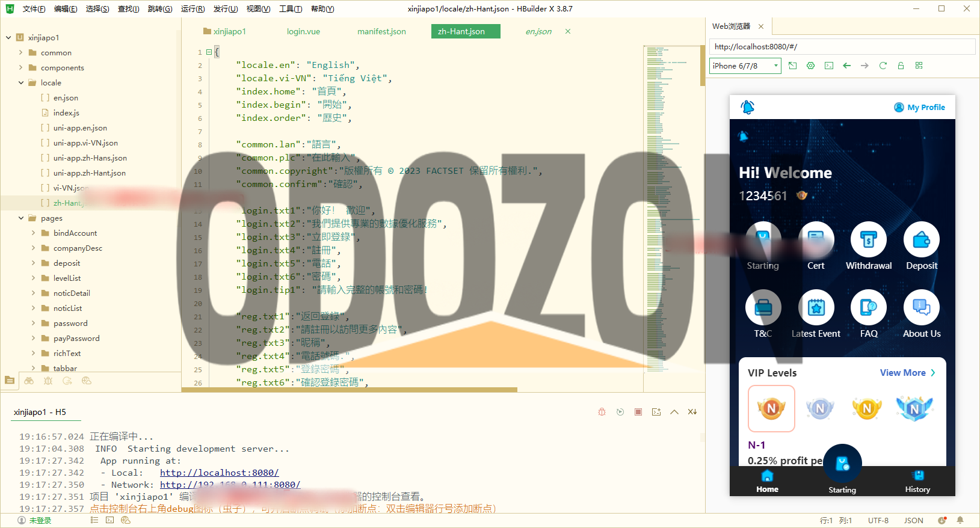Click My Profile in the app preview
980x528 pixels.
click(919, 107)
